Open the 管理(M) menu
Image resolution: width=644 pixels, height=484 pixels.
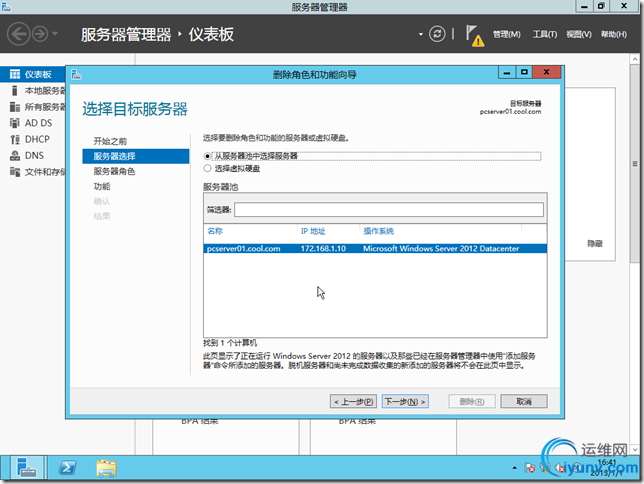click(506, 35)
